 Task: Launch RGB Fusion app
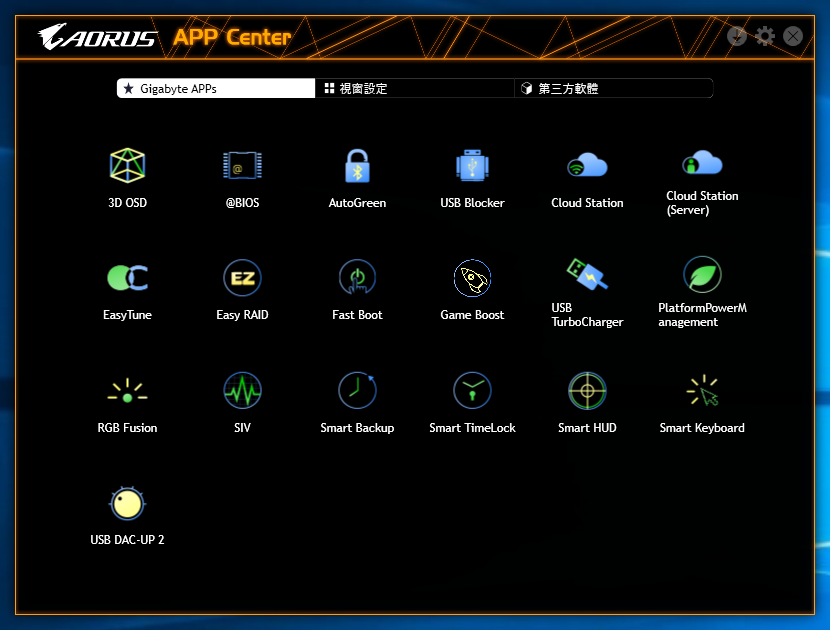[127, 391]
